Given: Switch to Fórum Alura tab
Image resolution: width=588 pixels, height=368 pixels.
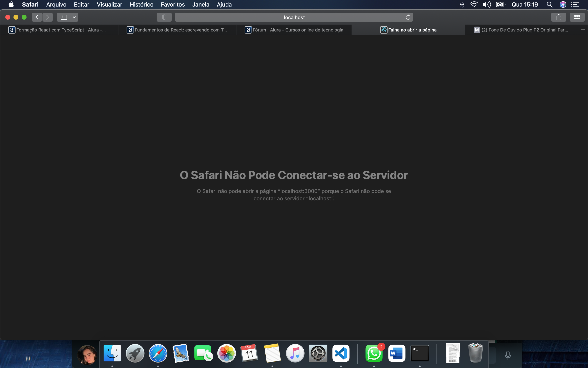Looking at the screenshot, I should pos(294,30).
